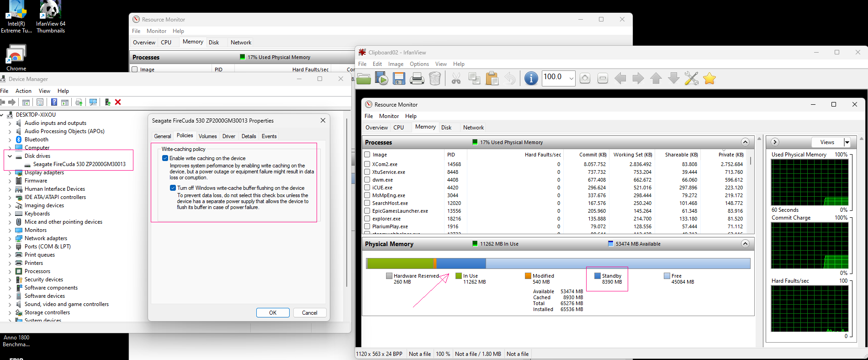Select Human Interface Devices in the tree
This screenshot has height=360, width=868.
pyautogui.click(x=55, y=189)
